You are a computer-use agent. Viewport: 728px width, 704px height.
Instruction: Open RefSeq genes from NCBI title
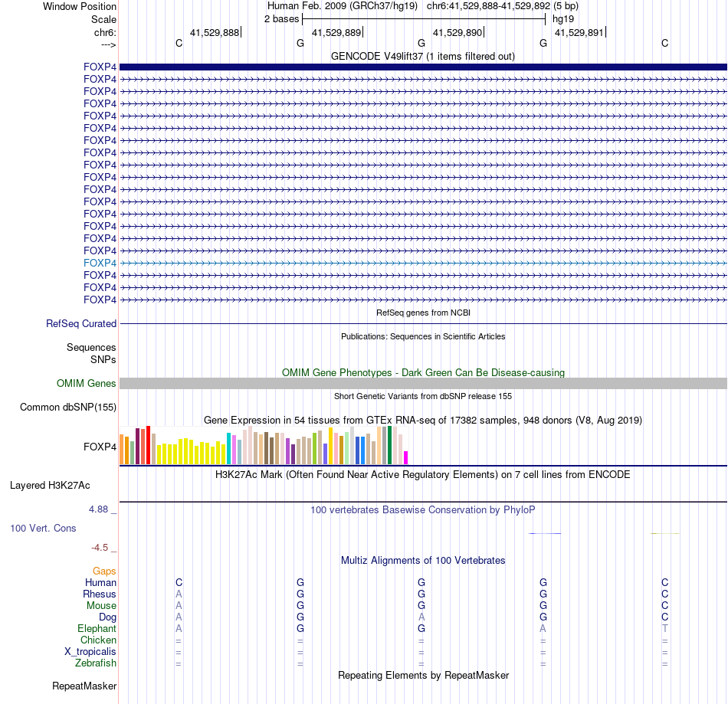[423, 313]
